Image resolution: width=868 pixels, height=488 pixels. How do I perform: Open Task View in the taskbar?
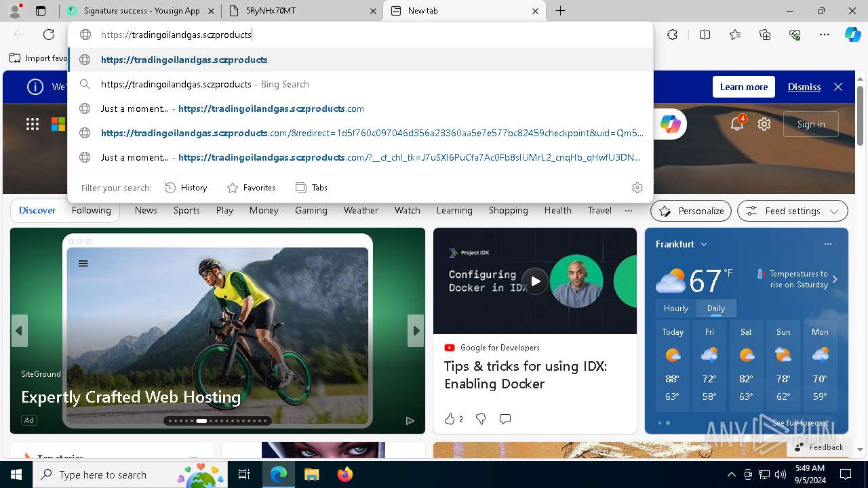244,474
